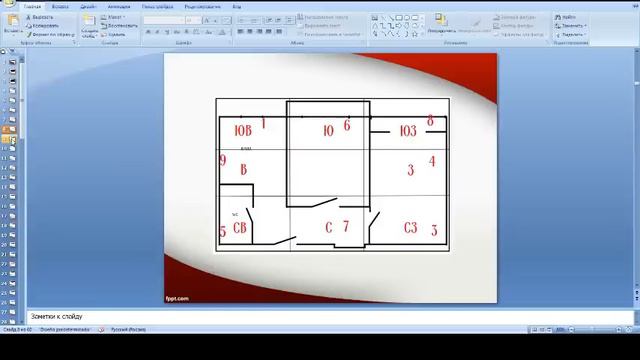Click the theme name in status bar
The height and width of the screenshot is (360, 640).
(x=64, y=329)
